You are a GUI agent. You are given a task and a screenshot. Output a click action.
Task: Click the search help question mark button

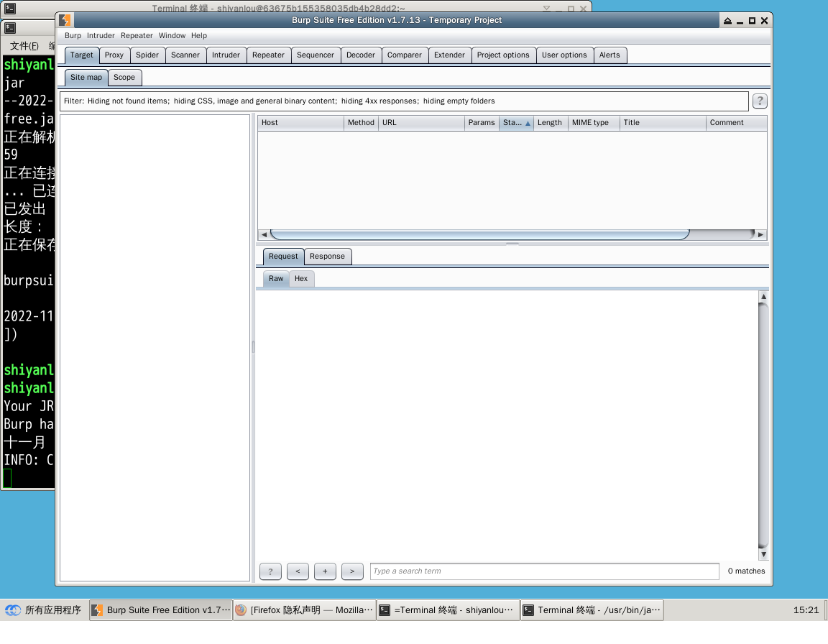coord(270,571)
